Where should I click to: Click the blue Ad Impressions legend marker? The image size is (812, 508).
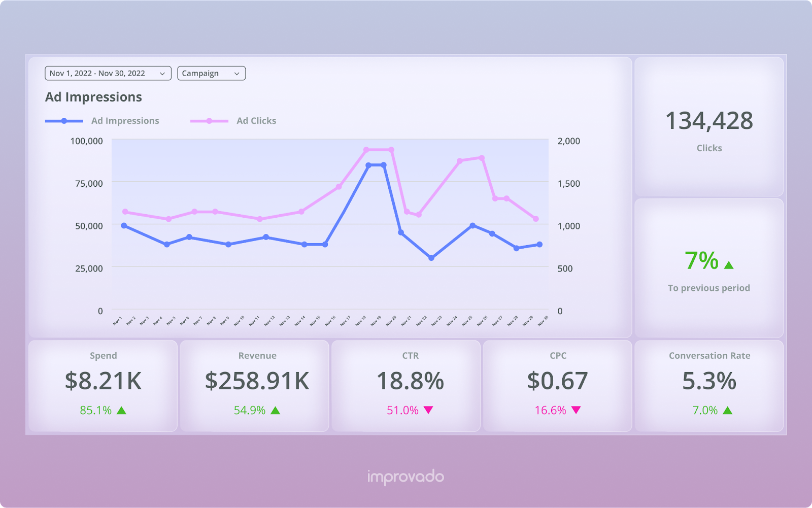(63, 121)
